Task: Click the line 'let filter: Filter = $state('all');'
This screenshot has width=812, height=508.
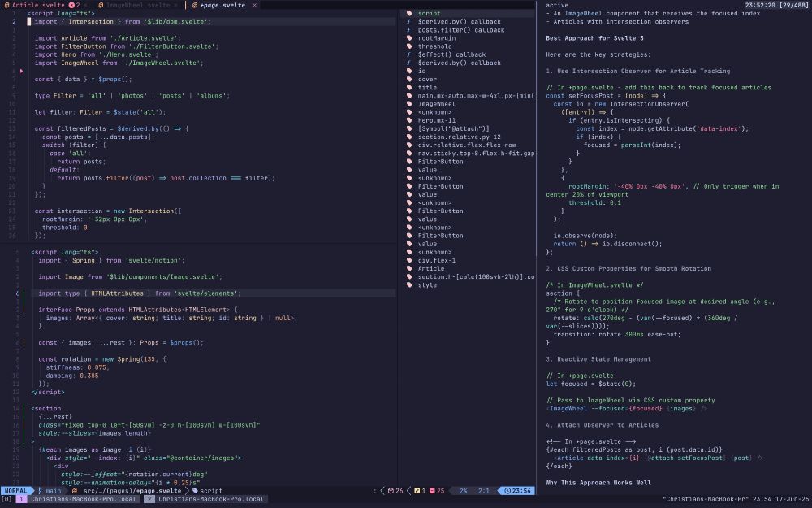Action: tap(100, 112)
